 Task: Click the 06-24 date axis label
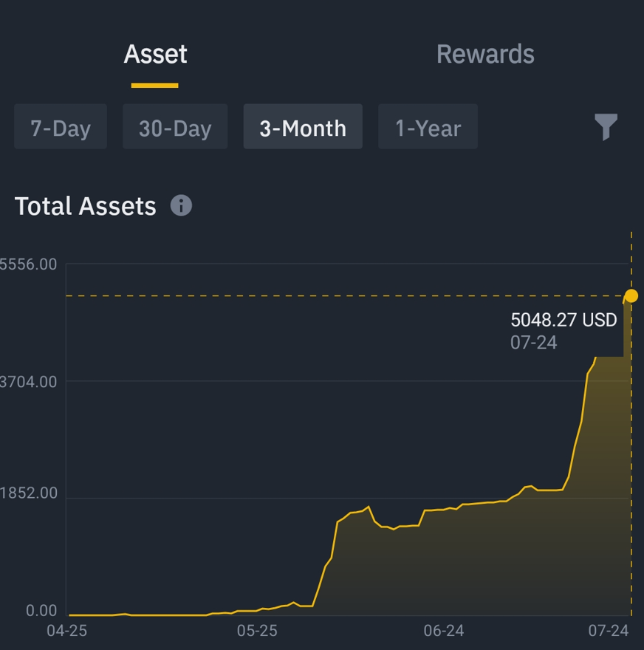tap(444, 631)
